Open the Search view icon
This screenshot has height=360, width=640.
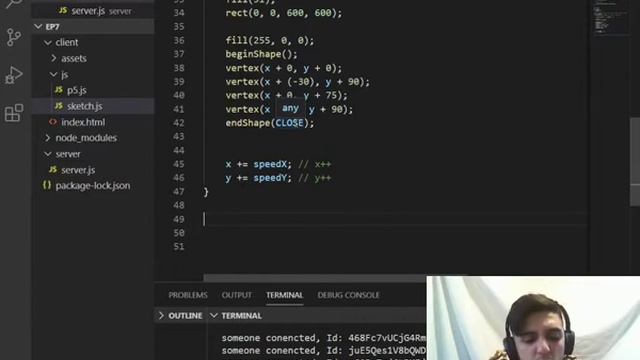13,4
